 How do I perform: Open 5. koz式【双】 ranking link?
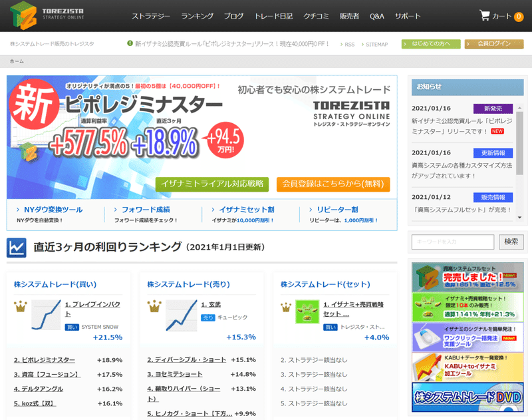pos(35,403)
